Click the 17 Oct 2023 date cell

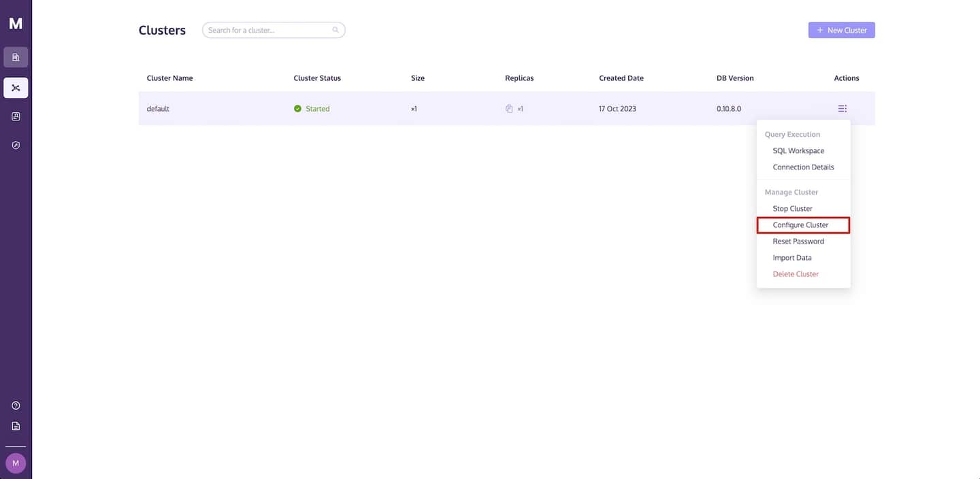coord(617,109)
